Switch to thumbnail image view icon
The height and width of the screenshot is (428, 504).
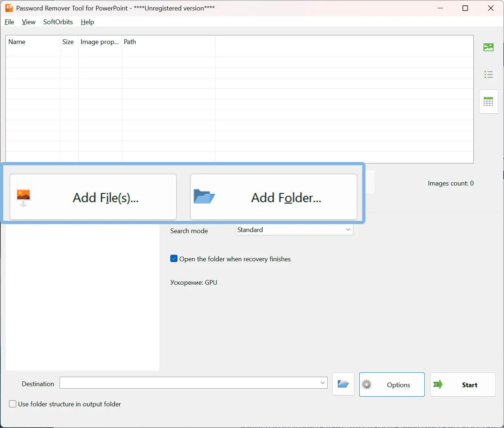pos(488,47)
